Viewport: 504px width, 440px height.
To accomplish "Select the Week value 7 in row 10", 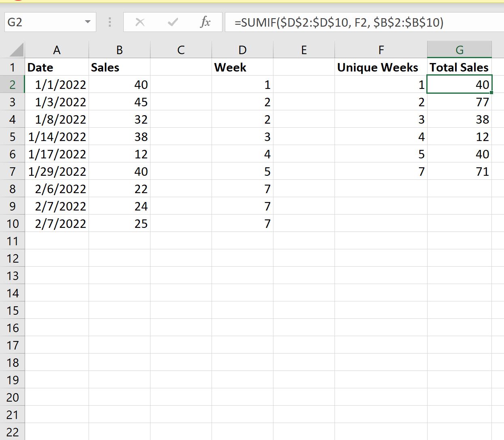I will point(242,223).
